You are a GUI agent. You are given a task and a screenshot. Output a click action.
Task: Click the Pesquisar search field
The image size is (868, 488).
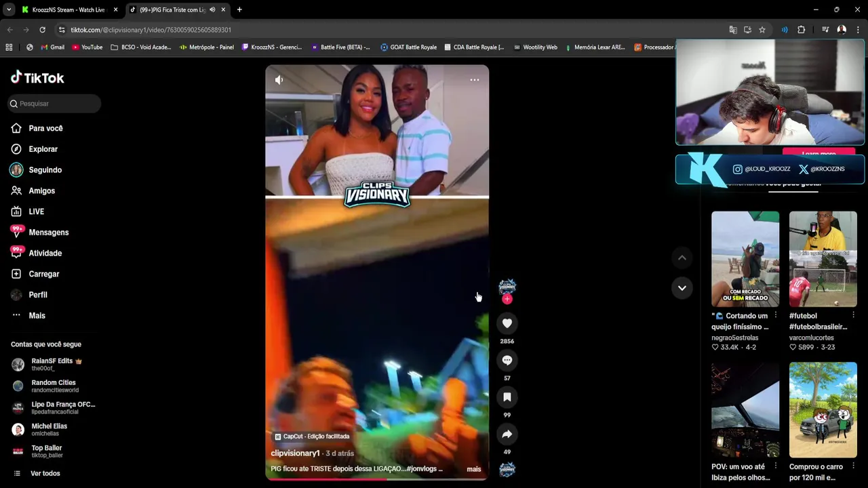point(54,104)
